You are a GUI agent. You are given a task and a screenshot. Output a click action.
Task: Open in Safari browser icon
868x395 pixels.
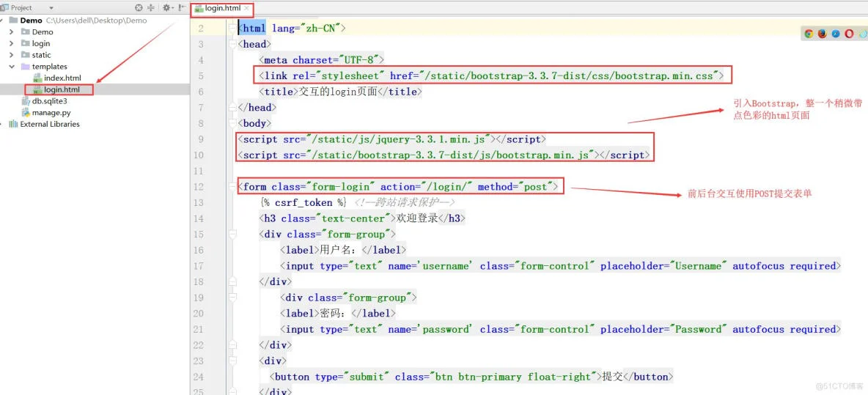tap(835, 34)
